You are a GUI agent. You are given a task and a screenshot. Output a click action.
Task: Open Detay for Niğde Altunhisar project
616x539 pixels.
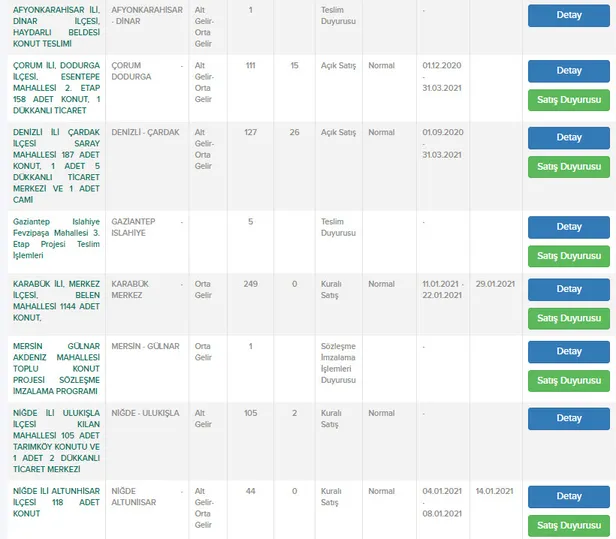tap(568, 496)
